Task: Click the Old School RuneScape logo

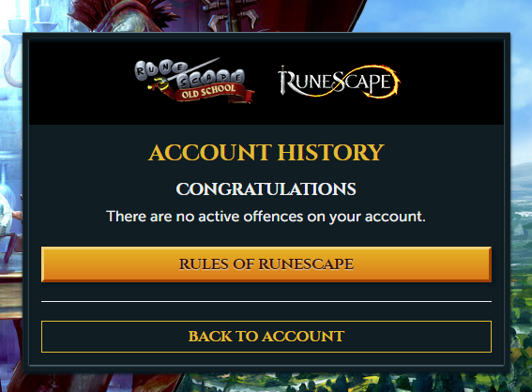Action: (194, 80)
